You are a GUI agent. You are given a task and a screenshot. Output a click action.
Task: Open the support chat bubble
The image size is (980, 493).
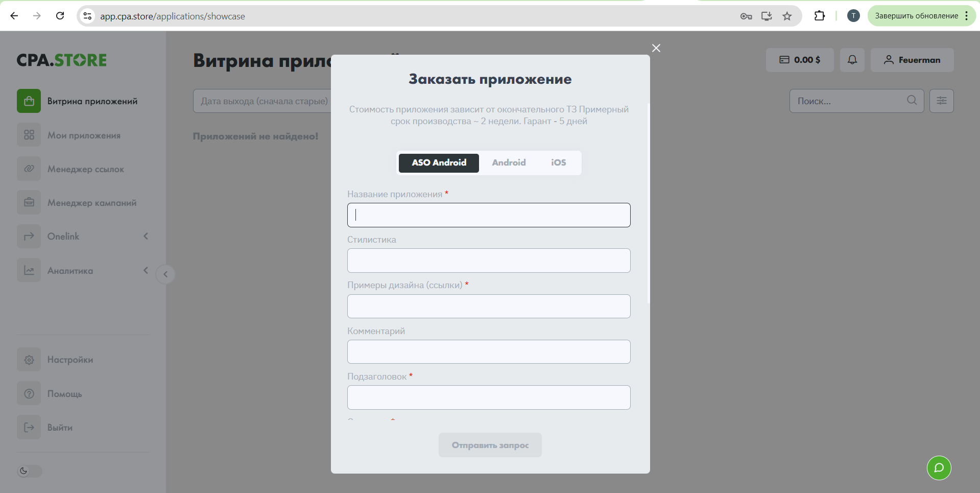pos(939,468)
